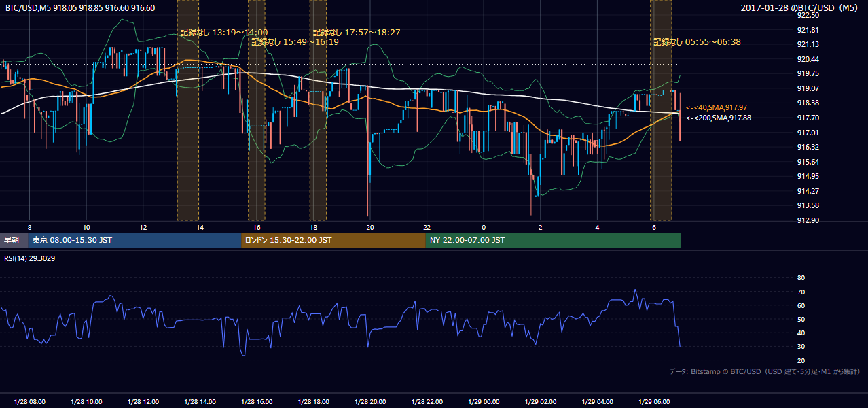Select the 記録なし 13:19～14:00 label

tap(223, 33)
